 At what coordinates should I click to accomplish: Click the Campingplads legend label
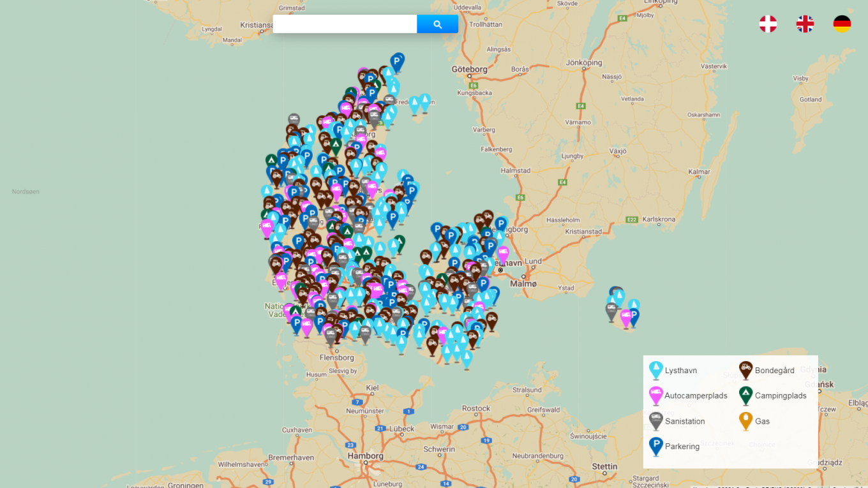click(780, 396)
